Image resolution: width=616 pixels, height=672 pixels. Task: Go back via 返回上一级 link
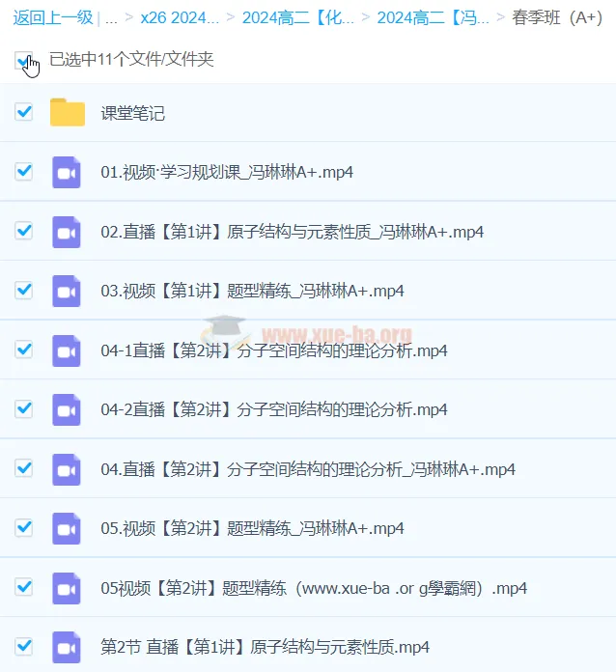point(53,17)
